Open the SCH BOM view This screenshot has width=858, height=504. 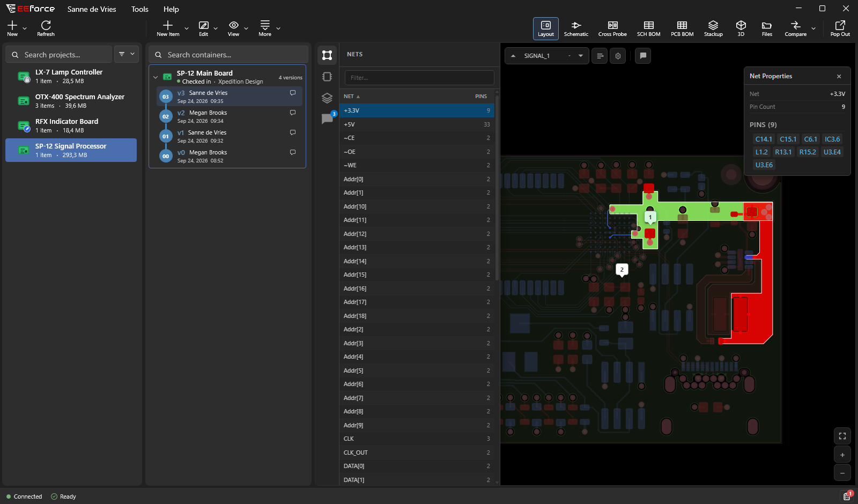tap(648, 28)
